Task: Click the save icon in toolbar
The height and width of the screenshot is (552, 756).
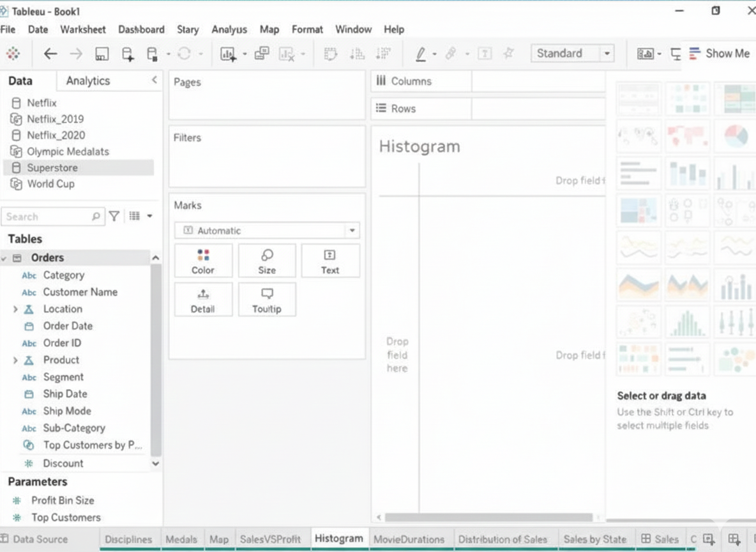Action: 102,54
